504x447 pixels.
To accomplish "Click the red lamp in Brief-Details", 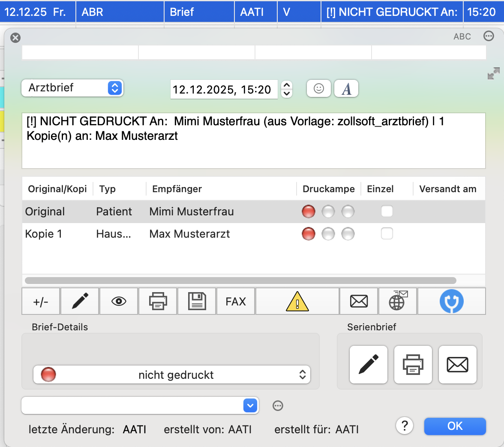I will click(x=48, y=375).
